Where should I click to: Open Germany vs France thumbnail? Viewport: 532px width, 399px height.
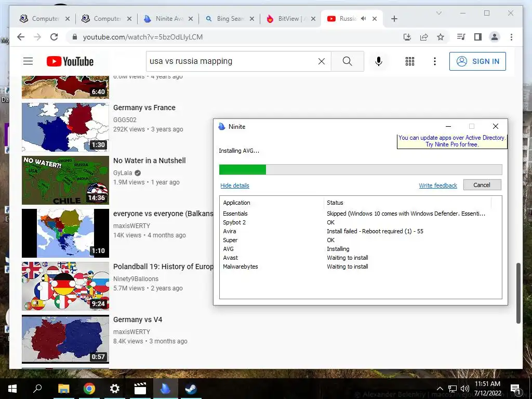[x=65, y=127]
